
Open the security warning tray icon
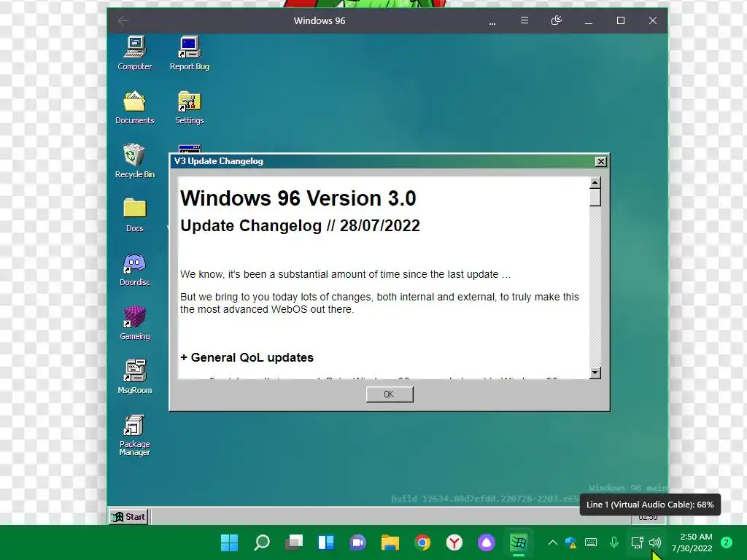click(x=570, y=542)
